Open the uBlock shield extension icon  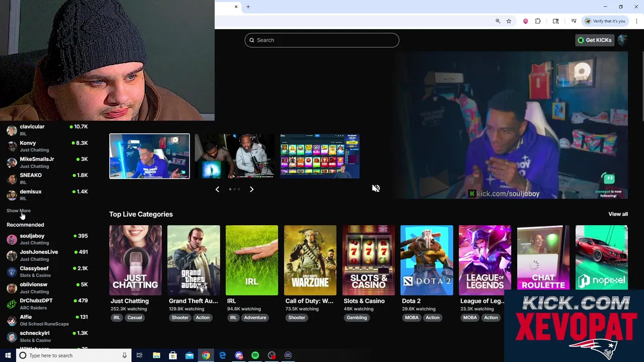click(x=526, y=21)
